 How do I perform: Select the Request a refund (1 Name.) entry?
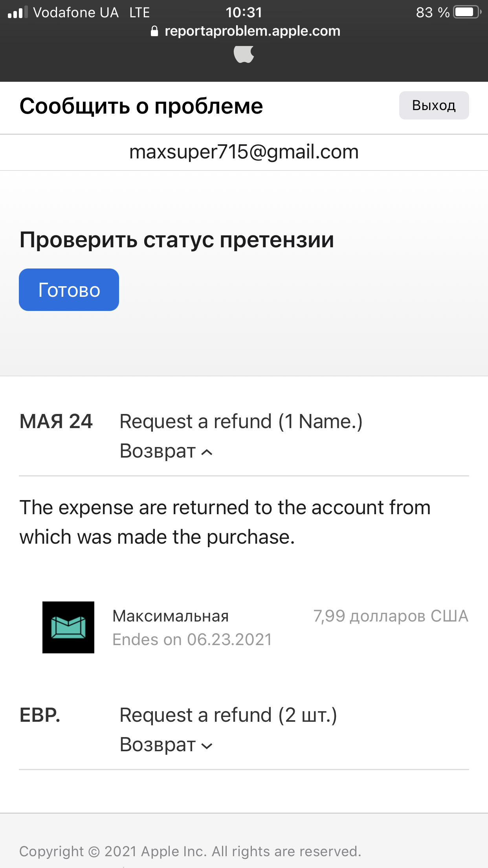click(241, 421)
